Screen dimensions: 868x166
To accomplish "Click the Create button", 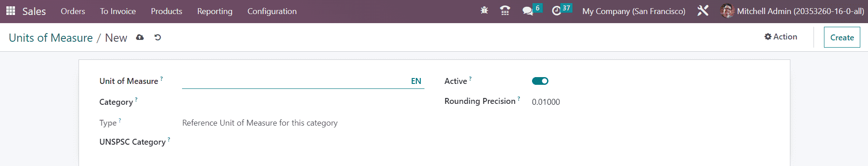I will 842,37.
